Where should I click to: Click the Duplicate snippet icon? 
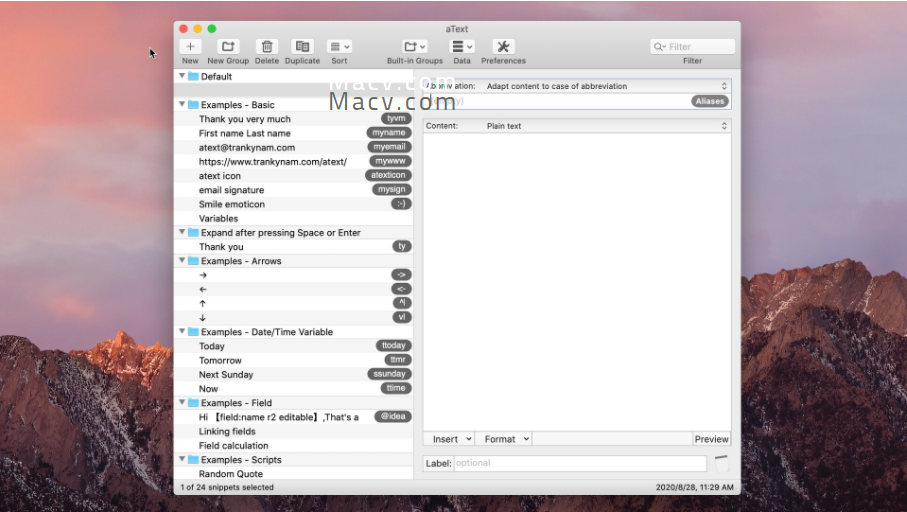point(302,46)
